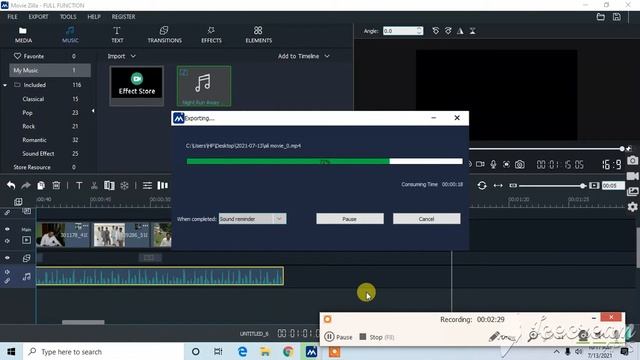Open settings via the gear icon on right edge
The image size is (640, 360).
(x=633, y=207)
